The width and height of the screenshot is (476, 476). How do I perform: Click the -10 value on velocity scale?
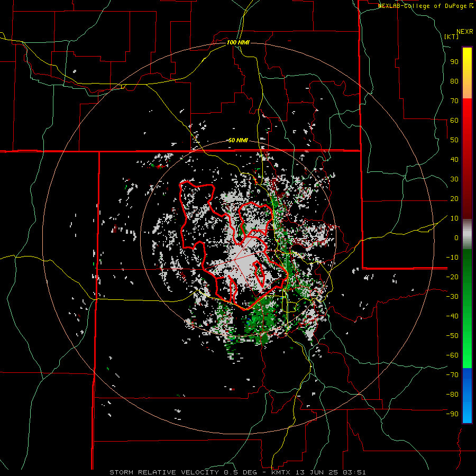point(452,258)
